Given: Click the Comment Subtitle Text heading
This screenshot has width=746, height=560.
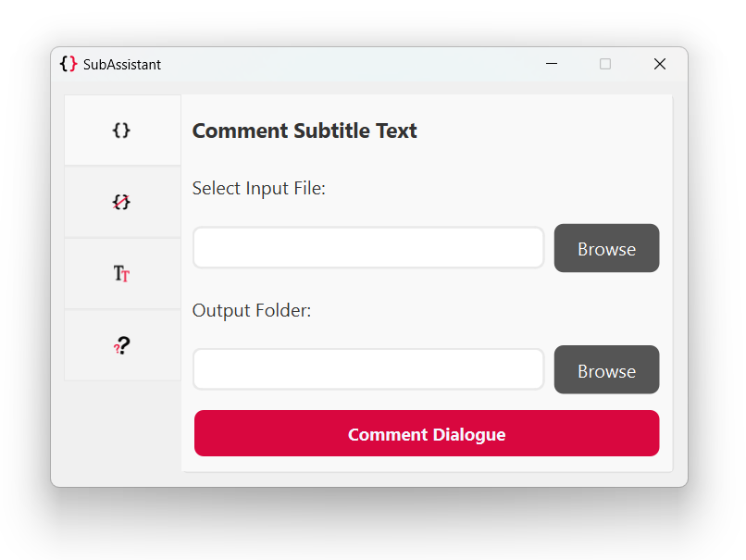Looking at the screenshot, I should [x=305, y=131].
